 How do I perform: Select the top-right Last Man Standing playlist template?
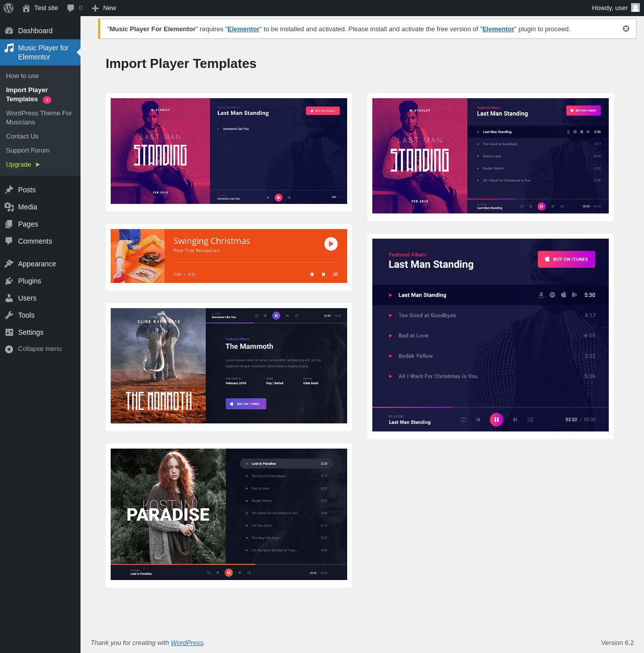coord(491,156)
